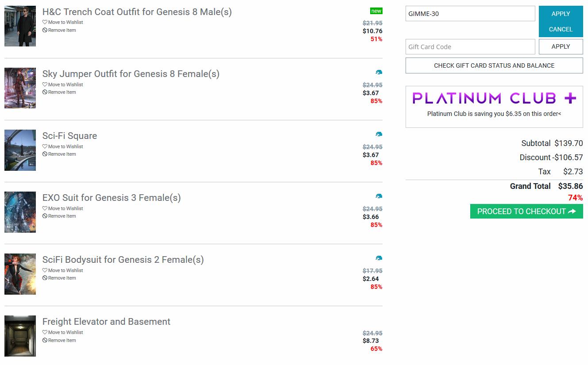Apply the gift card code
The width and height of the screenshot is (588, 365).
pos(561,46)
